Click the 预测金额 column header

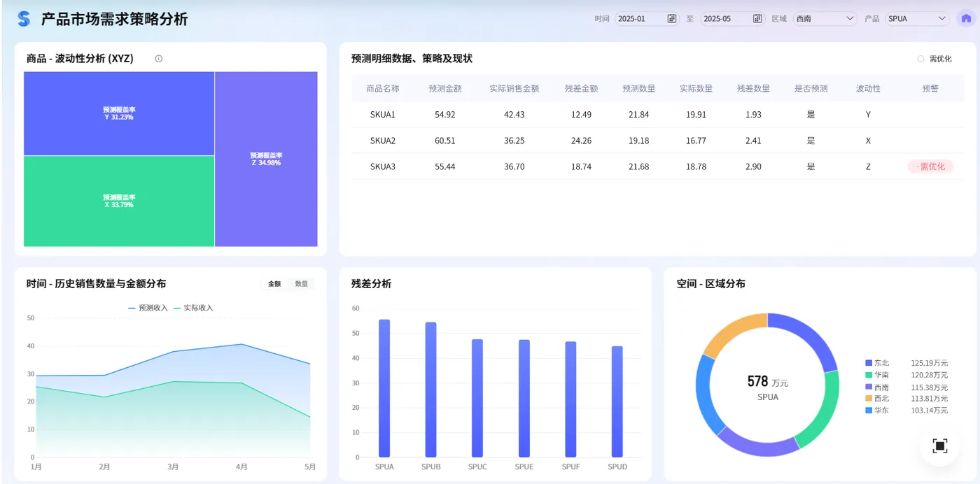445,89
